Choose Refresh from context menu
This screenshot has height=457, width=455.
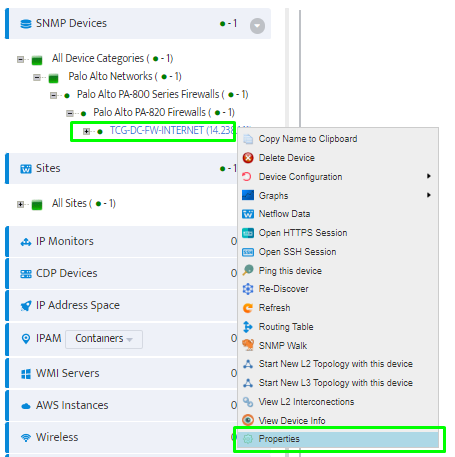click(338, 308)
